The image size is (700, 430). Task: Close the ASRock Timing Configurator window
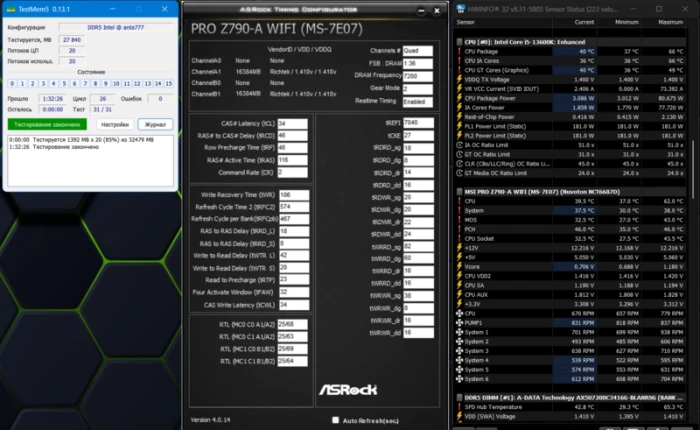click(x=437, y=11)
